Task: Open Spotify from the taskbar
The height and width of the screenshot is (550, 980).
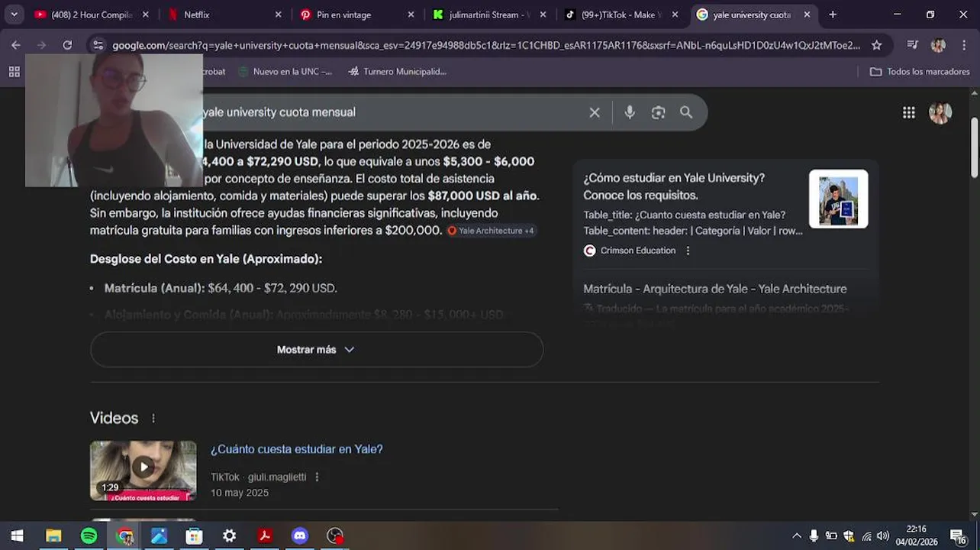Action: [x=89, y=536]
